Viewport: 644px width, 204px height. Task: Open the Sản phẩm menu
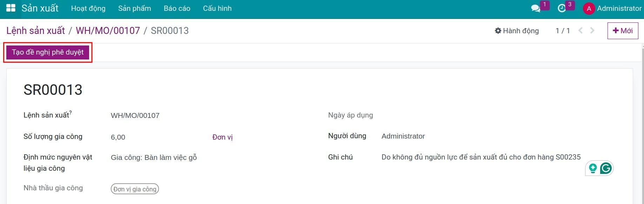(x=134, y=8)
